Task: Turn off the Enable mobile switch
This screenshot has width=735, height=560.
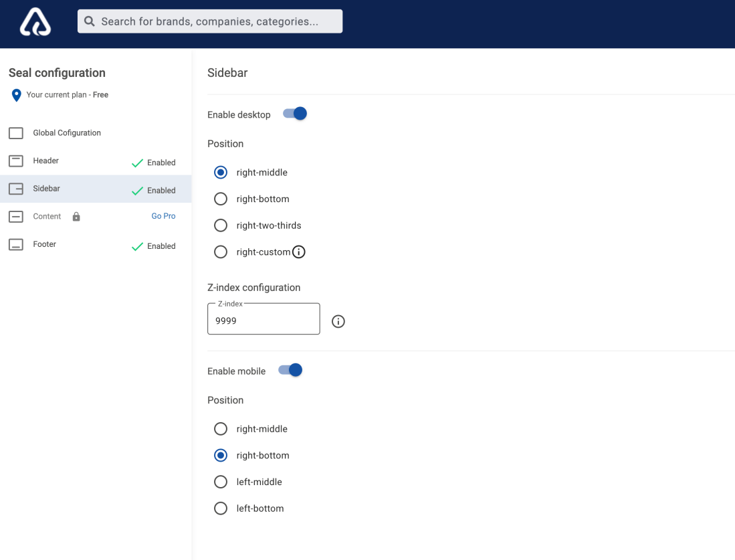Action: point(290,370)
